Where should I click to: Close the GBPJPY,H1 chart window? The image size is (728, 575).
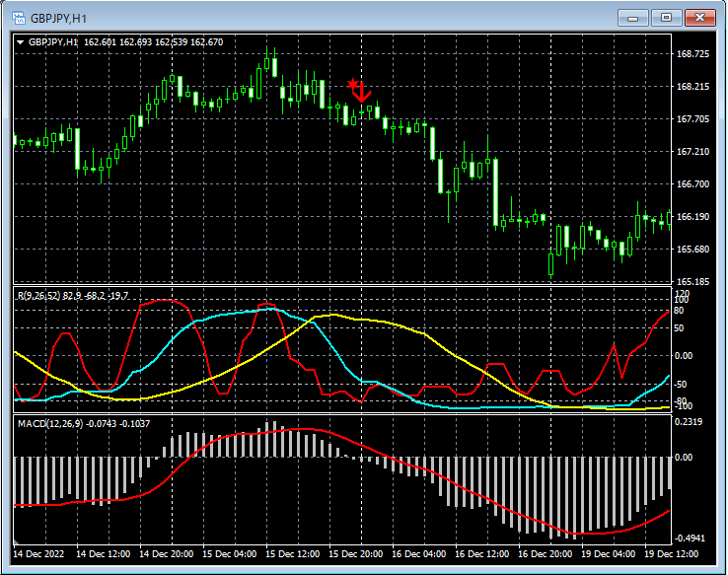(x=699, y=18)
